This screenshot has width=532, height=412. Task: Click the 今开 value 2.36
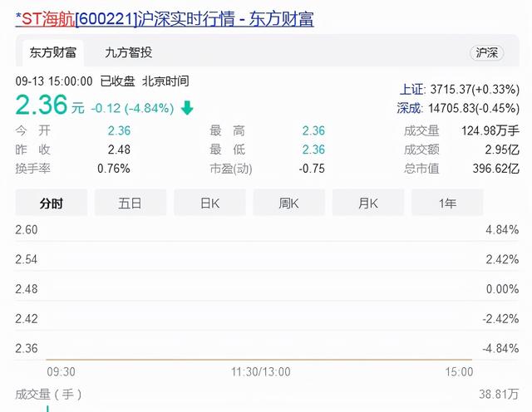(x=119, y=130)
